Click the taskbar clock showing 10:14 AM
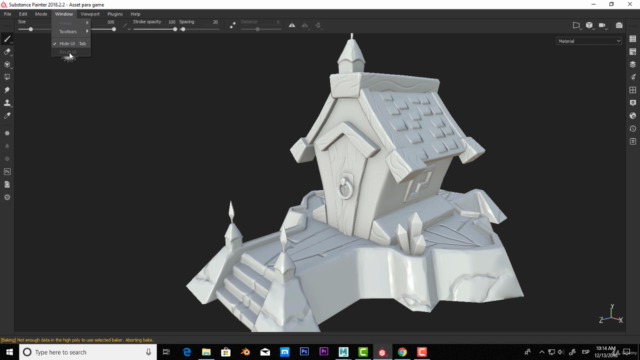 [x=605, y=352]
